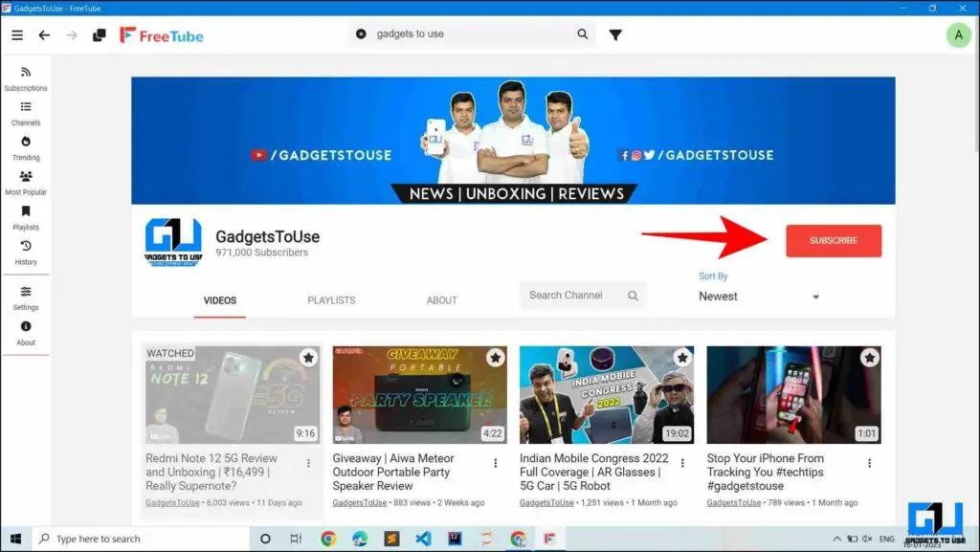980x552 pixels.
Task: Show hidden system tray icons
Action: pos(836,539)
